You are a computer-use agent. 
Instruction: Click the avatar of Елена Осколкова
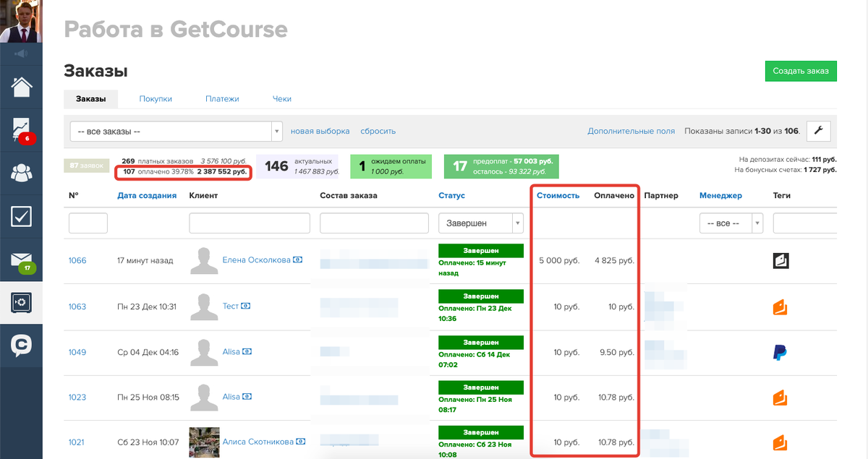click(204, 260)
